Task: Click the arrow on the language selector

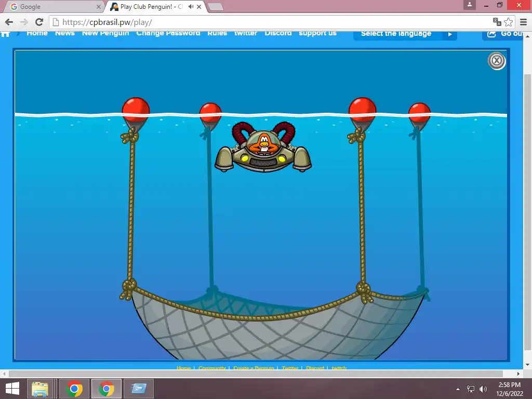Action: click(450, 34)
